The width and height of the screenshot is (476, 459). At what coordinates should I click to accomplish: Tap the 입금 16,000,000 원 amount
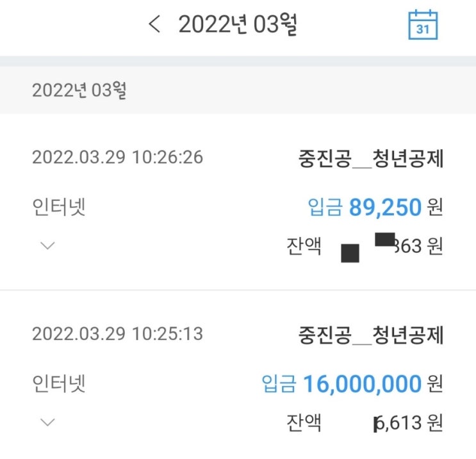(x=352, y=384)
